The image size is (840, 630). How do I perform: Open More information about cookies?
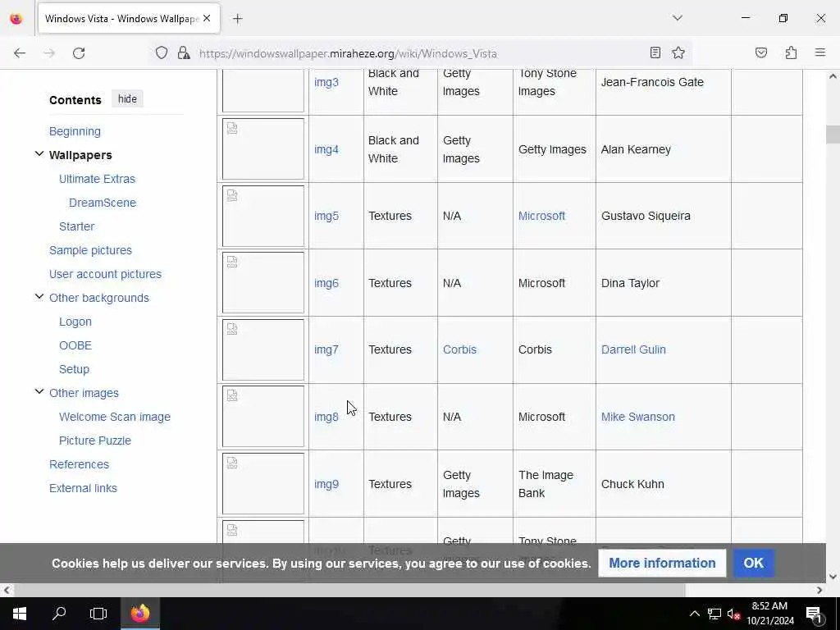[662, 563]
